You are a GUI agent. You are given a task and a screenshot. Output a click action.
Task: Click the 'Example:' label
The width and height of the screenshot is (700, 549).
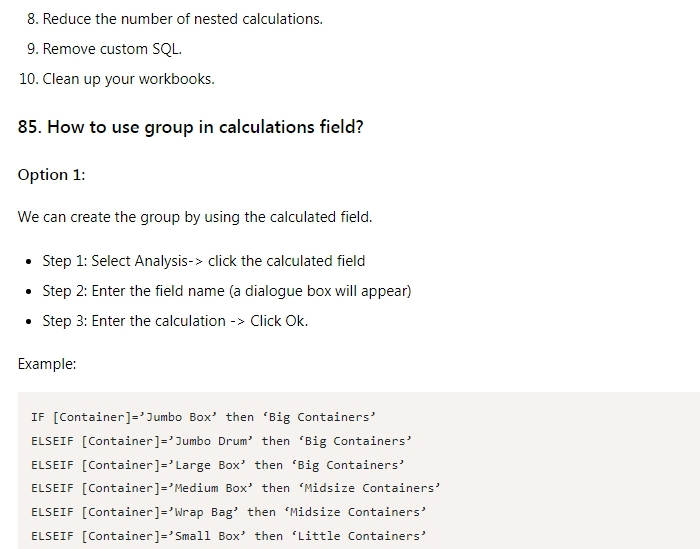[47, 364]
